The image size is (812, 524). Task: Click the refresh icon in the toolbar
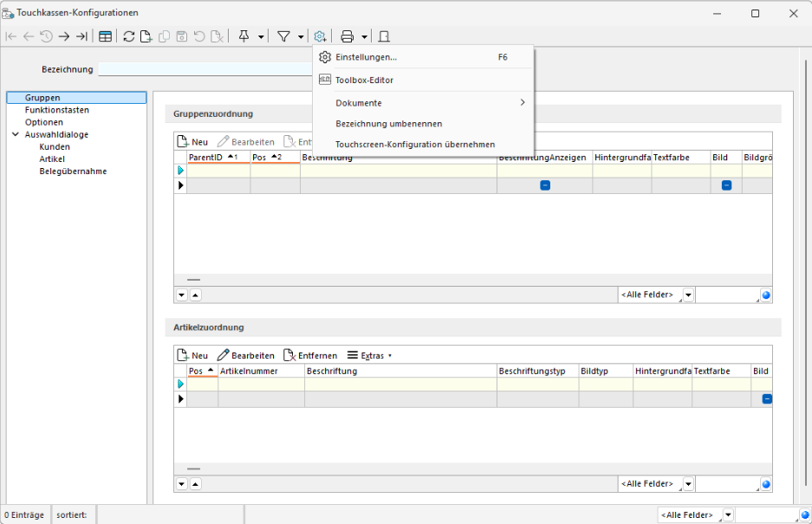[129, 36]
